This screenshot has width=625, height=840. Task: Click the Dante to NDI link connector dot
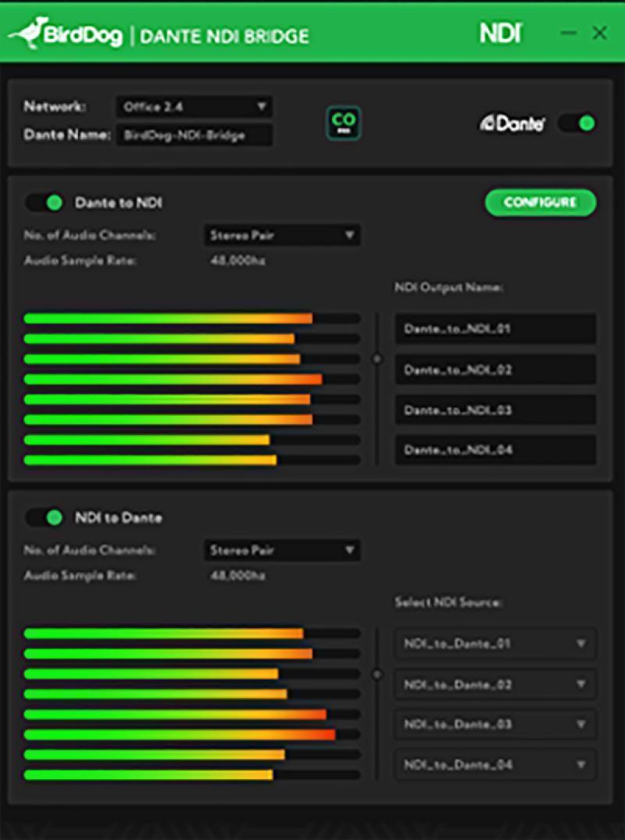point(377,359)
